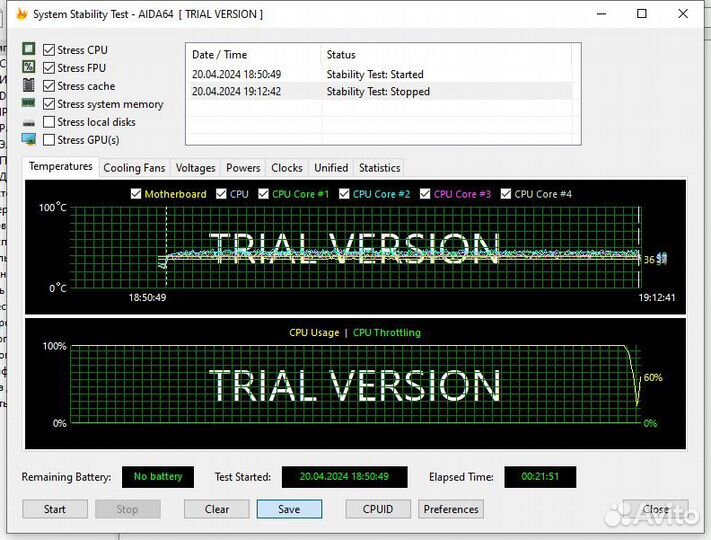Click the AIDA64 flame icon in title bar

(21, 14)
